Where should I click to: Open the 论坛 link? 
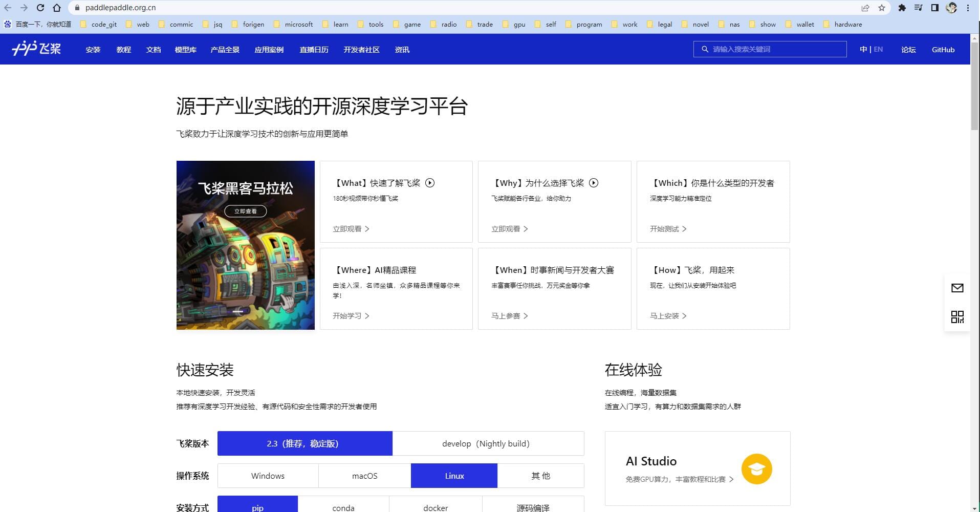[908, 50]
